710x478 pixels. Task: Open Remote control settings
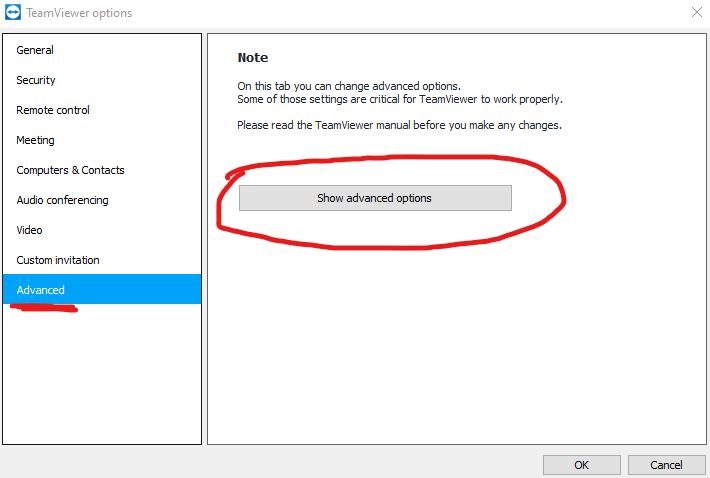click(x=102, y=110)
